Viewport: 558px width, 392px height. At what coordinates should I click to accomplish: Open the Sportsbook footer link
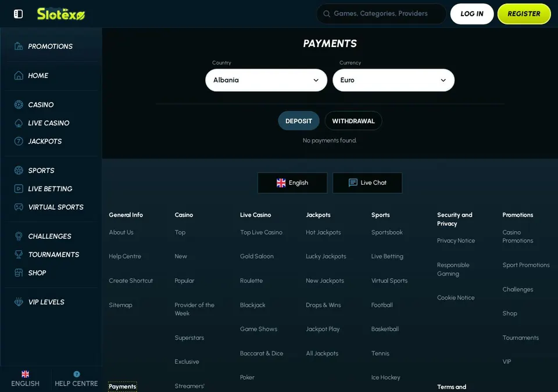pyautogui.click(x=387, y=232)
